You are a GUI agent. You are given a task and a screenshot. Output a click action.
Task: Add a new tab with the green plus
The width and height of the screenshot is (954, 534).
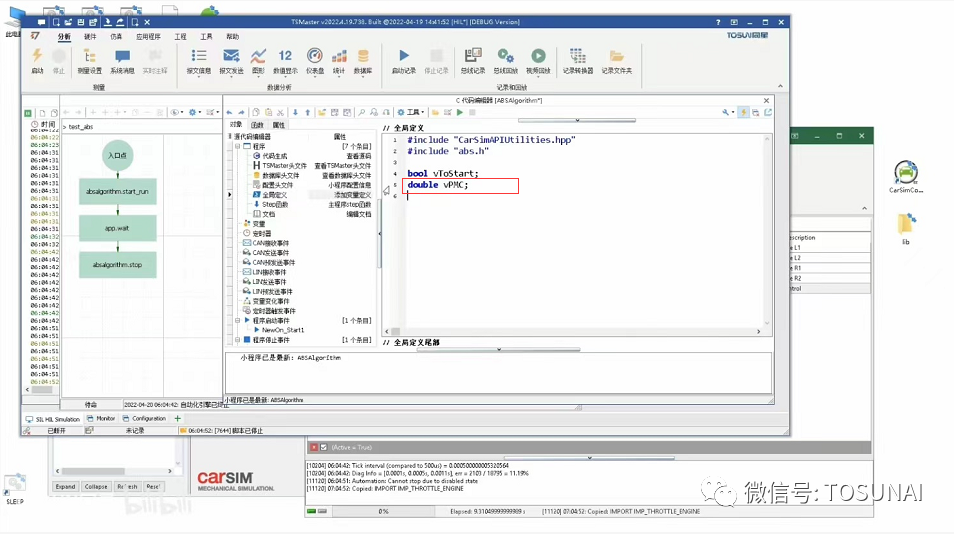pyautogui.click(x=178, y=418)
